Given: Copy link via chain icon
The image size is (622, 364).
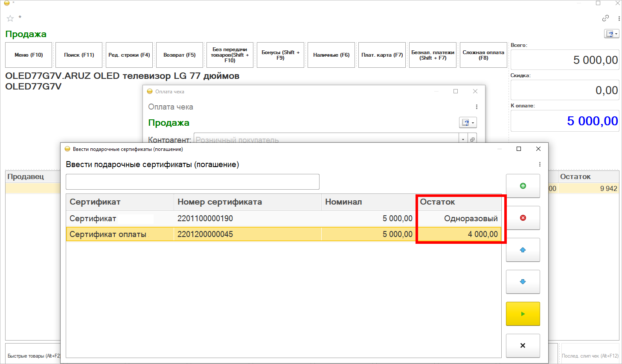Looking at the screenshot, I should tap(605, 18).
